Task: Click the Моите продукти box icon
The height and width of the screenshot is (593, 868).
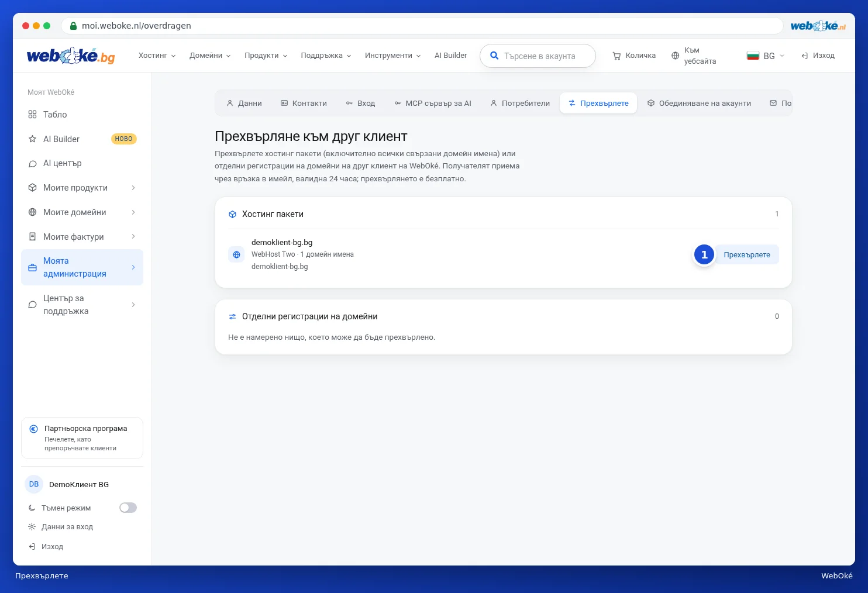Action: [32, 188]
